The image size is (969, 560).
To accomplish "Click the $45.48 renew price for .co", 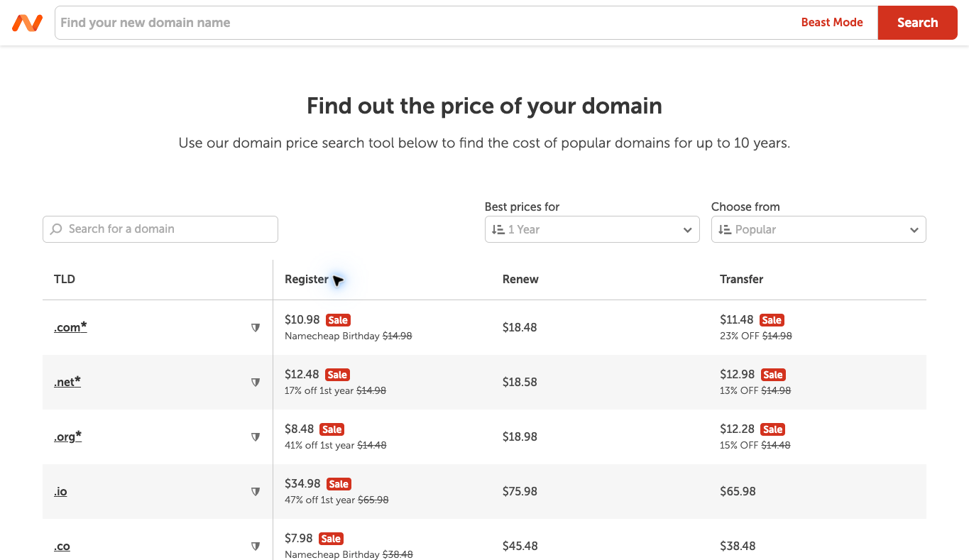I will [x=520, y=546].
